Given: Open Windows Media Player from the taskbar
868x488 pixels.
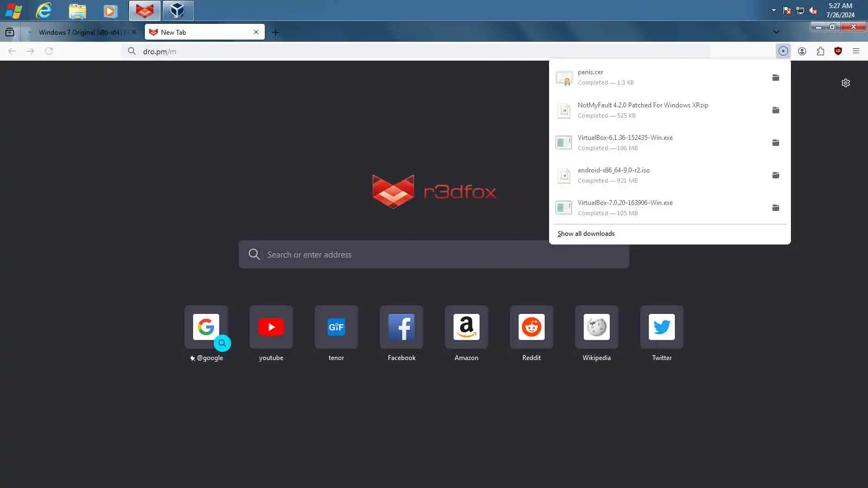Looking at the screenshot, I should 110,10.
